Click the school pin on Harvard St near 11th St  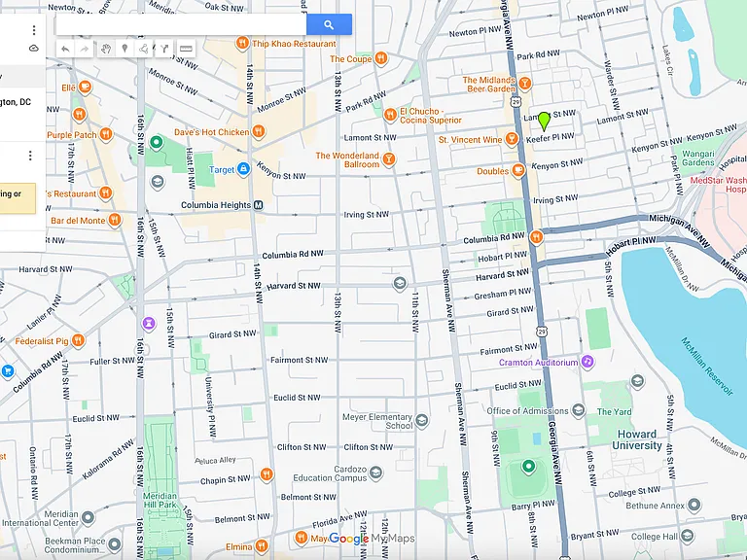click(x=400, y=284)
